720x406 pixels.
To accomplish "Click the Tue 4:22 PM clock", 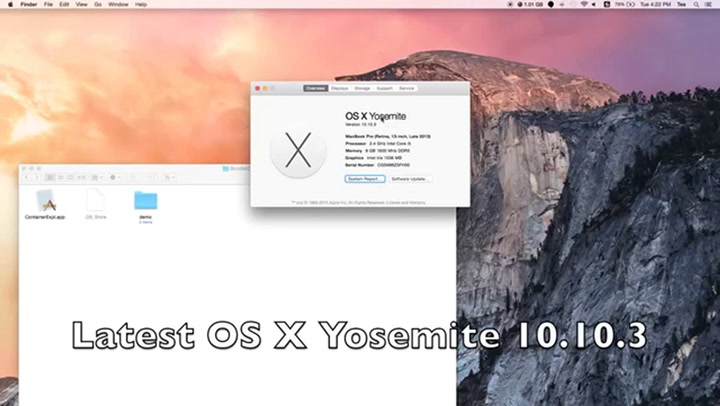I will (655, 4).
